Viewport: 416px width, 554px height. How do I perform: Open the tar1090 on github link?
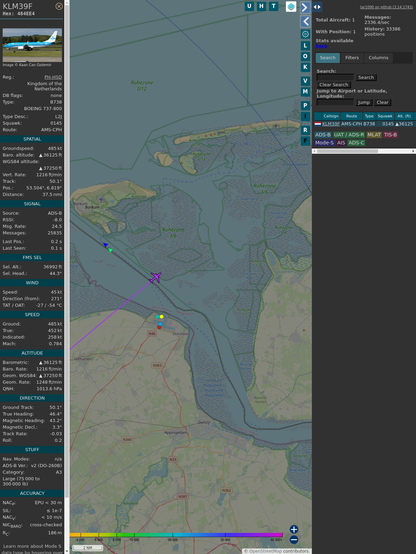click(x=386, y=7)
